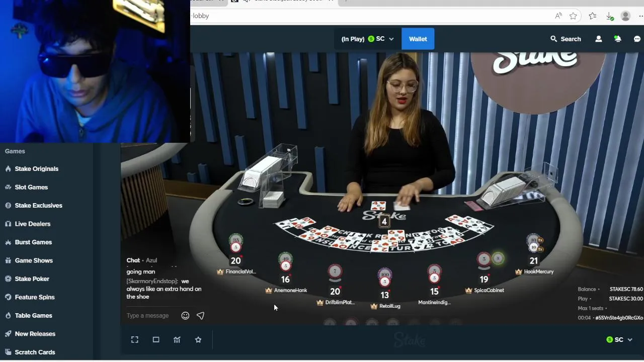Click SpicaCabinet player name
The width and height of the screenshot is (644, 362).
489,291
